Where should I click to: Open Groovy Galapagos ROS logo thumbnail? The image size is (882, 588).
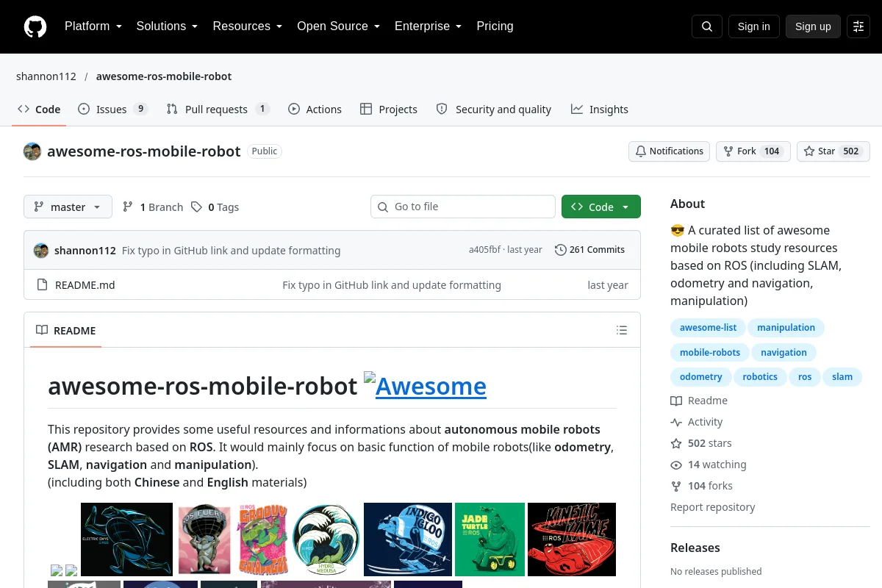(263, 539)
